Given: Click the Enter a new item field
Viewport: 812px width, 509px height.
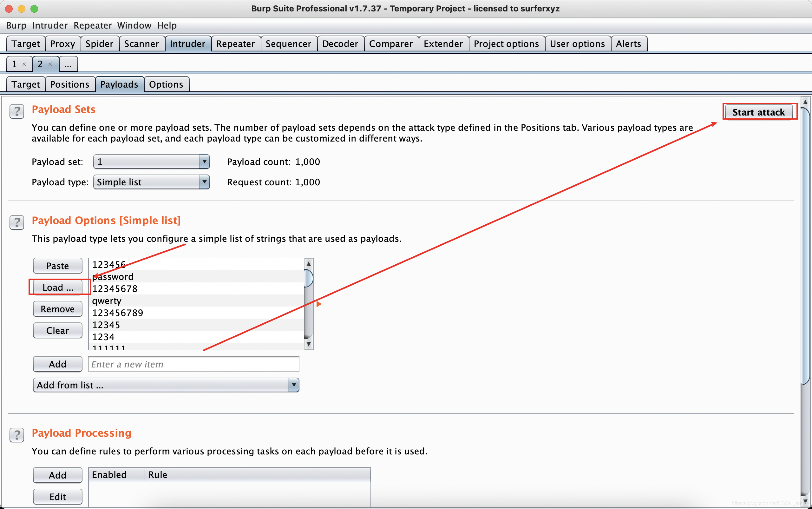Looking at the screenshot, I should pyautogui.click(x=193, y=364).
